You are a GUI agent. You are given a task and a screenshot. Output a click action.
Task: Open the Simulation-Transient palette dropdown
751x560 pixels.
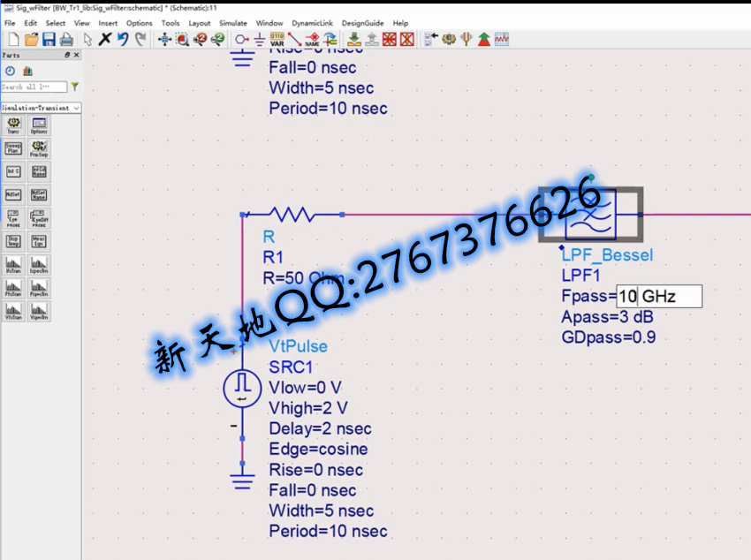point(41,108)
